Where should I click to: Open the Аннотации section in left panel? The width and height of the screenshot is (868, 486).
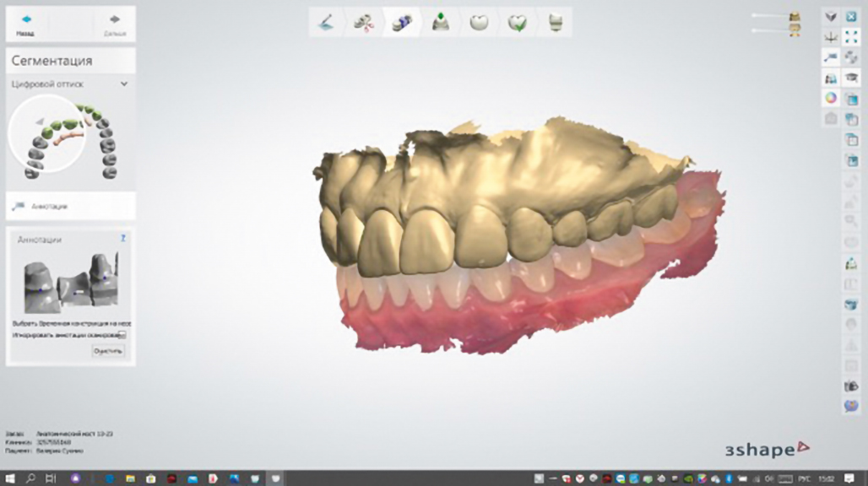tap(48, 206)
